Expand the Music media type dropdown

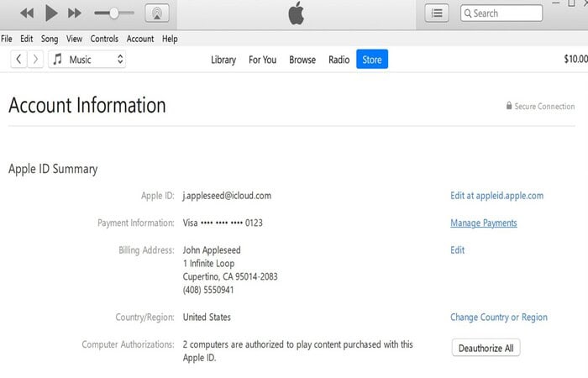pos(87,60)
